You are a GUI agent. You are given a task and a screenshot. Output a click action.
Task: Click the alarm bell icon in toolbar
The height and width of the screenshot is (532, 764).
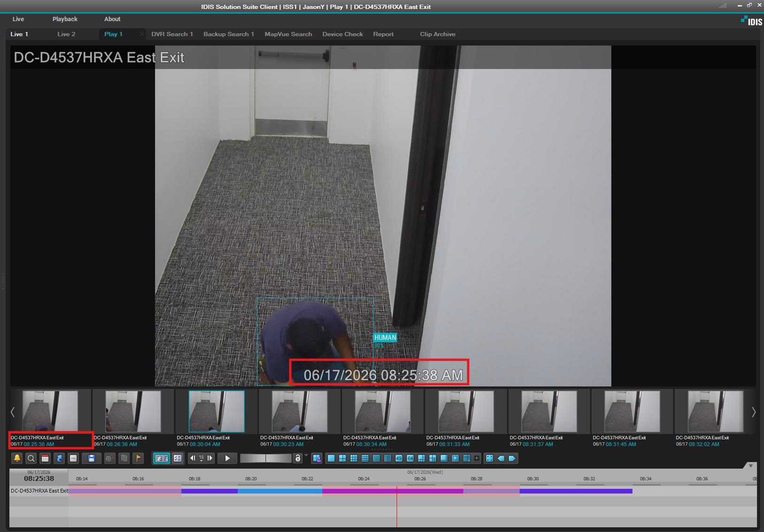coord(17,458)
